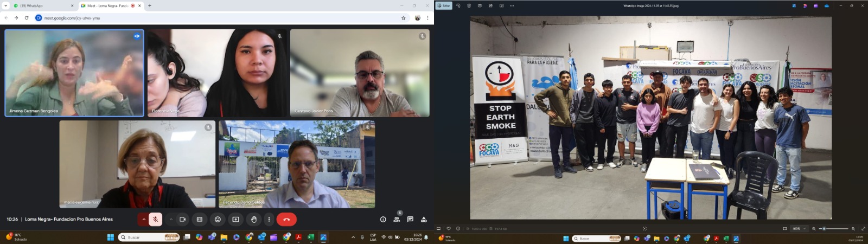
Task: Open audio settings arrow beside the microphone
Action: [x=144, y=220]
